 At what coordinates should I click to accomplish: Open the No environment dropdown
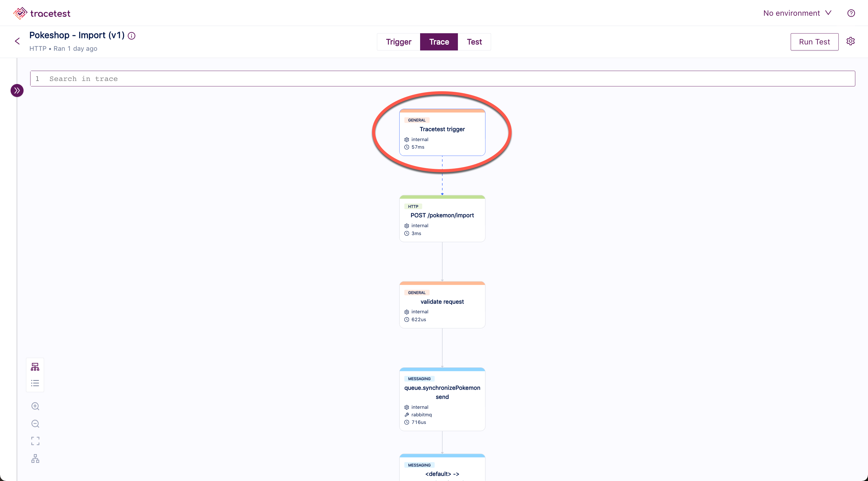(x=797, y=13)
